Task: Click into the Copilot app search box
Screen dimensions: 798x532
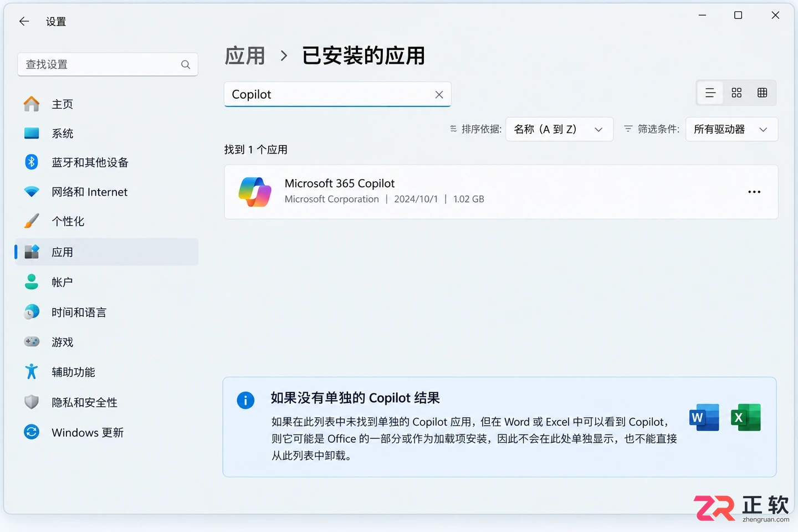Action: [337, 94]
